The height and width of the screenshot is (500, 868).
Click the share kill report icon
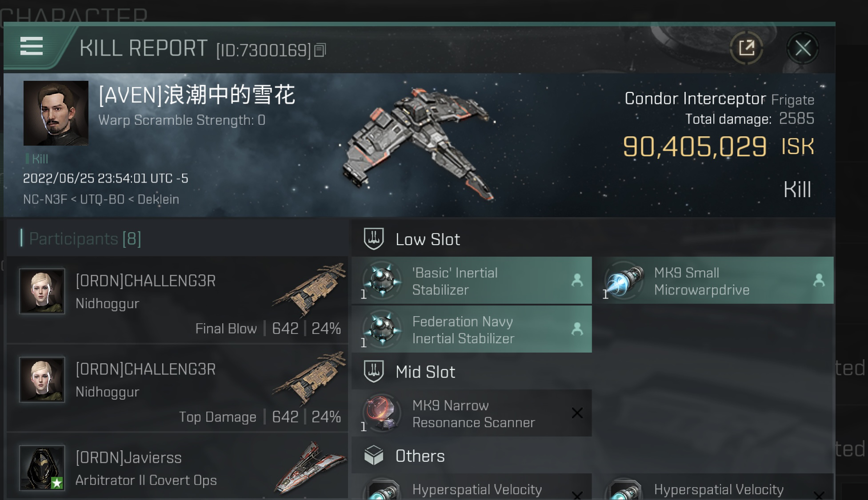[747, 48]
